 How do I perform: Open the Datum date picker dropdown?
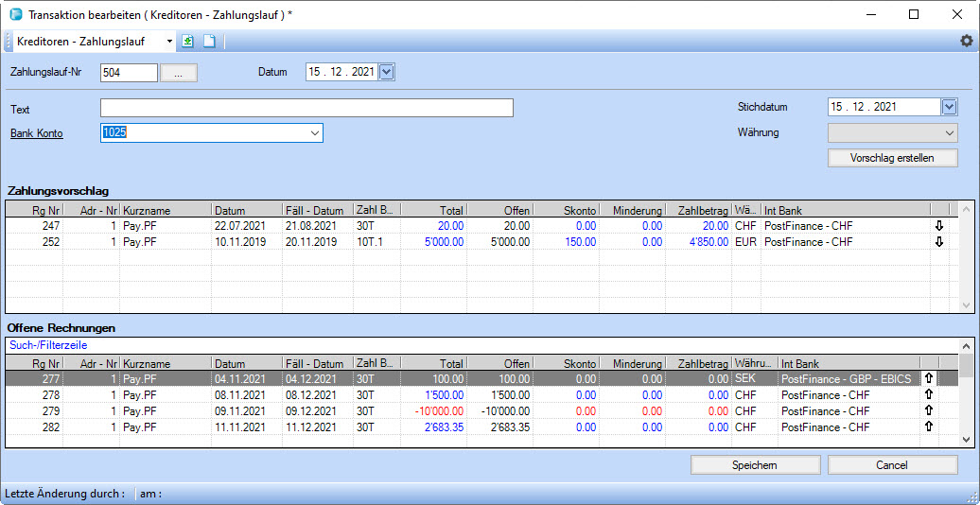[386, 72]
